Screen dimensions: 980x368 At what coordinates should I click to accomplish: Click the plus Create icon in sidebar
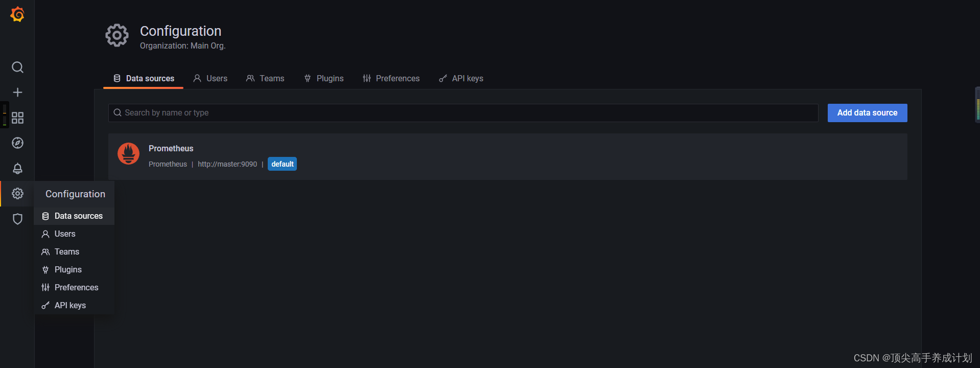(x=17, y=93)
